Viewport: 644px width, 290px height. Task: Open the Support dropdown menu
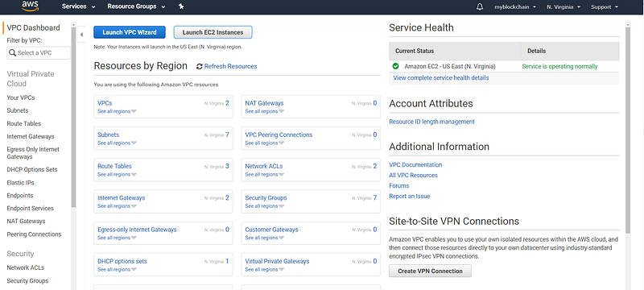click(605, 7)
